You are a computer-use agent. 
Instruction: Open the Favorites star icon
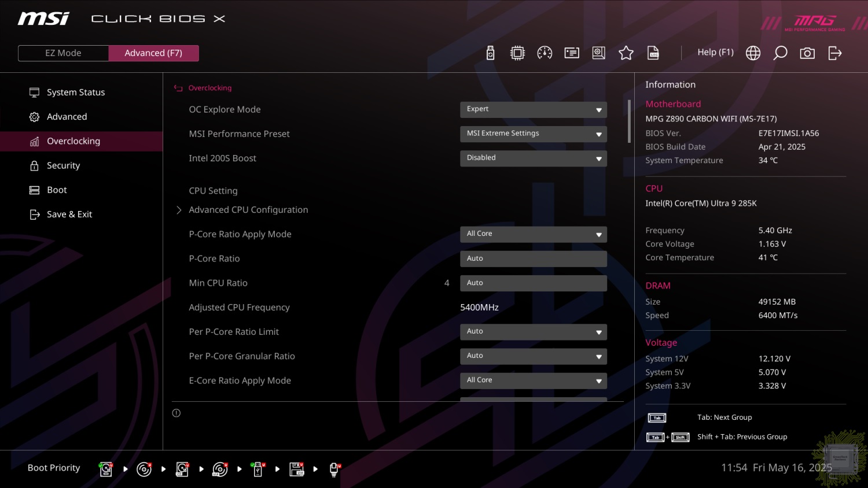(x=626, y=53)
